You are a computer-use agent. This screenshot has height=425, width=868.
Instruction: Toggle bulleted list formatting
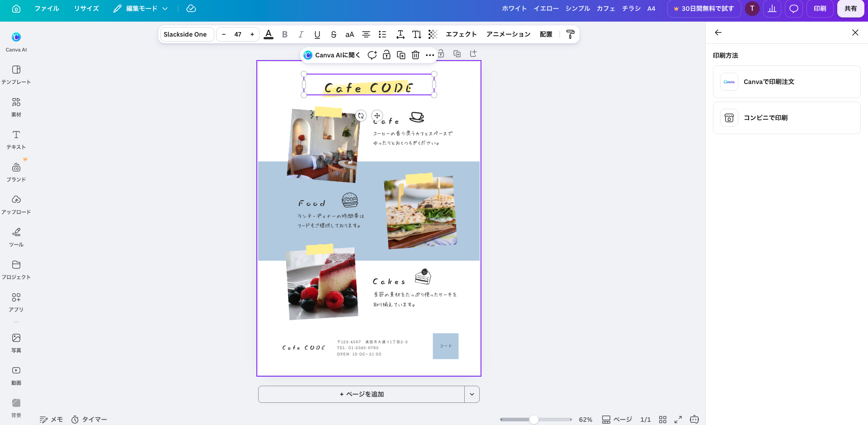click(382, 34)
